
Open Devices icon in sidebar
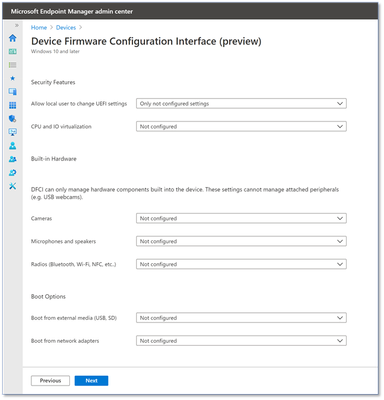(13, 92)
